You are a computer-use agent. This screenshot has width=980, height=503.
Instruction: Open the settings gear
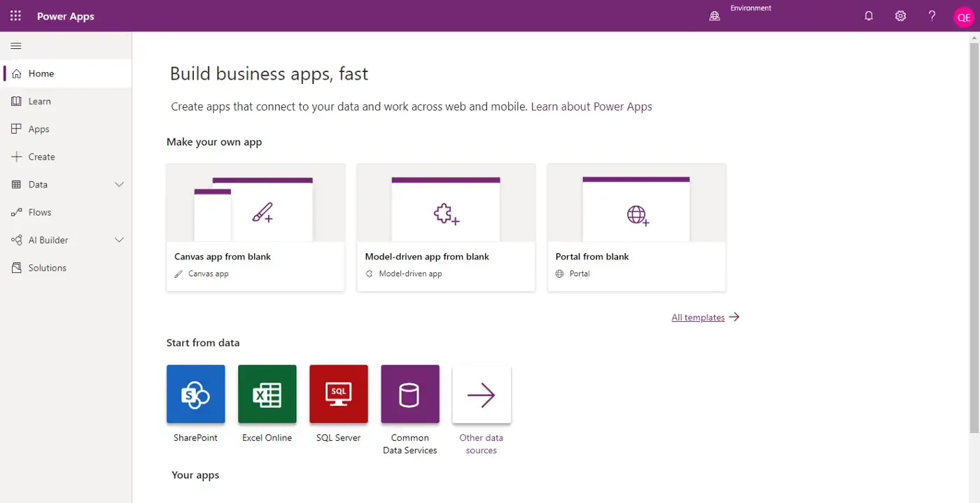[900, 16]
